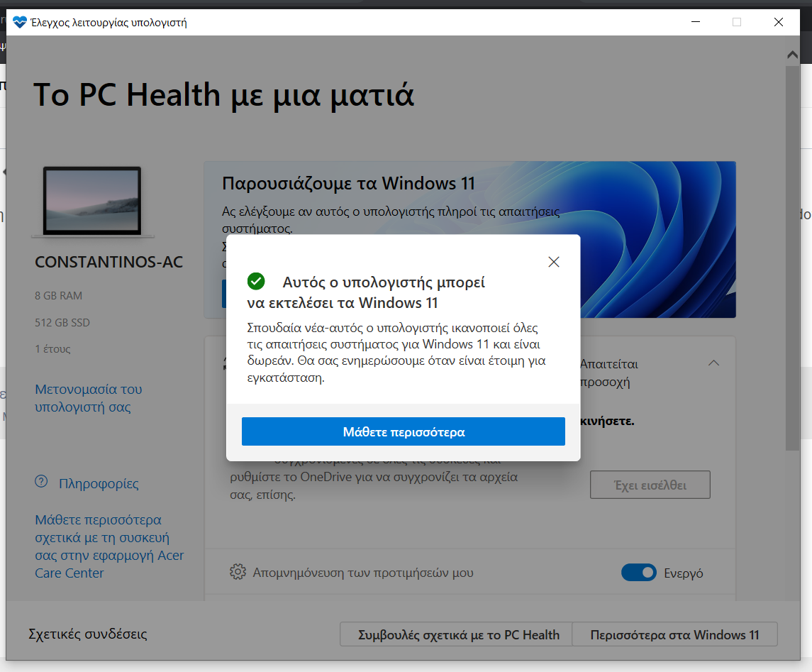Click the CONSTANTINOS-AC computer name
Image resolution: width=812 pixels, height=672 pixels.
109,262
